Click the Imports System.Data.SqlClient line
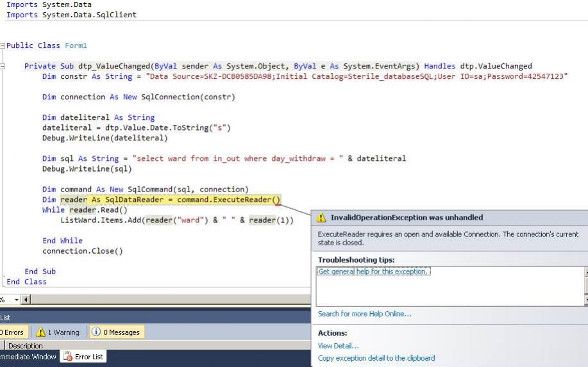This screenshot has height=367, width=588. (x=71, y=15)
